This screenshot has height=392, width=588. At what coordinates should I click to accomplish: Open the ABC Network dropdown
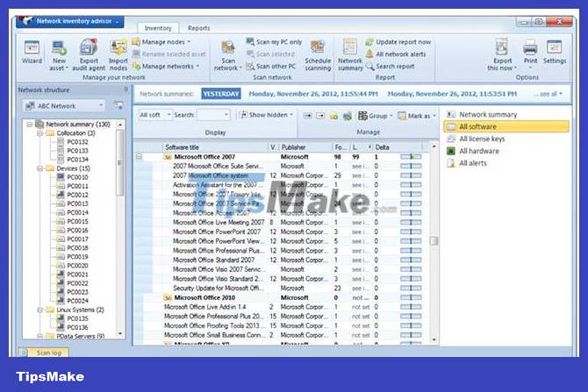pyautogui.click(x=64, y=106)
